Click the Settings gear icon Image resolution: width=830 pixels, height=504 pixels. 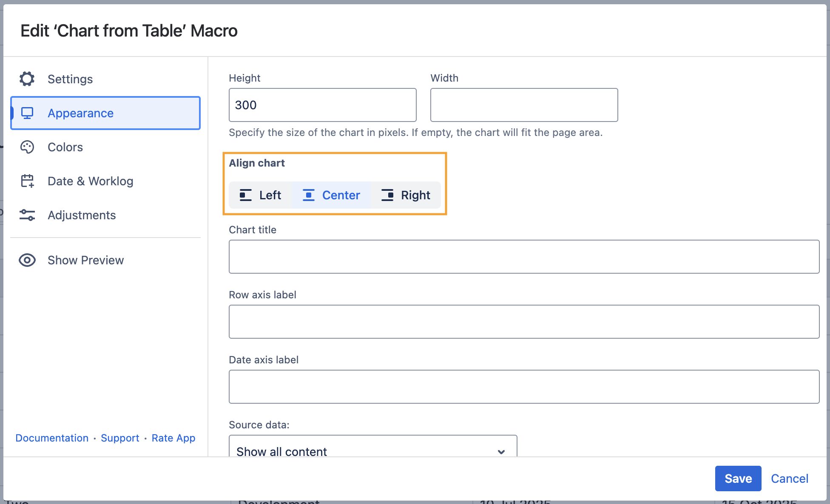point(27,79)
